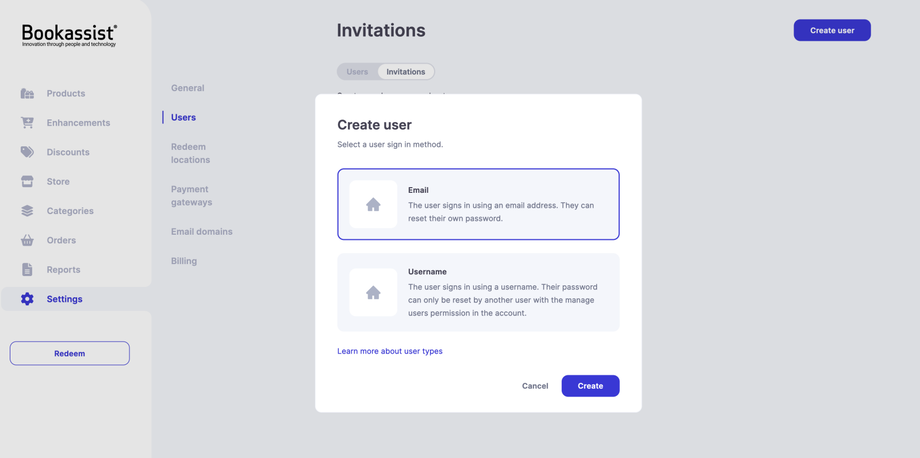Open Payment gateways settings

(x=191, y=195)
